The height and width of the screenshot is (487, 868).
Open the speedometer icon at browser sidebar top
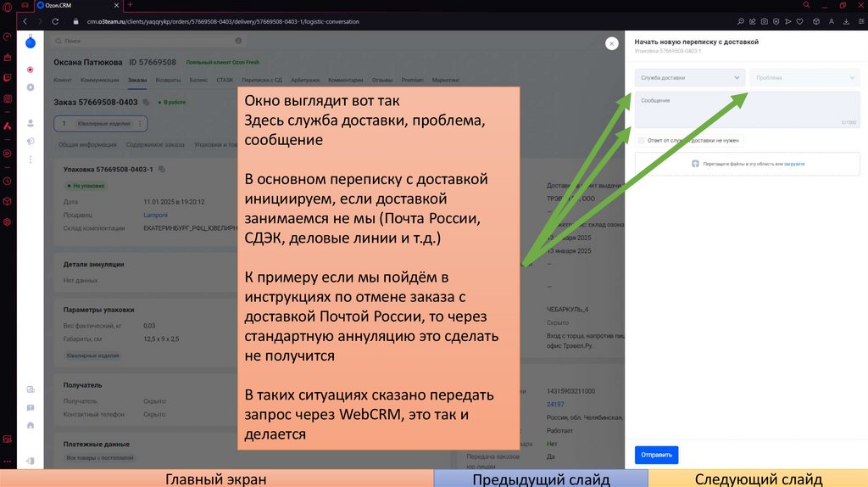tap(7, 37)
